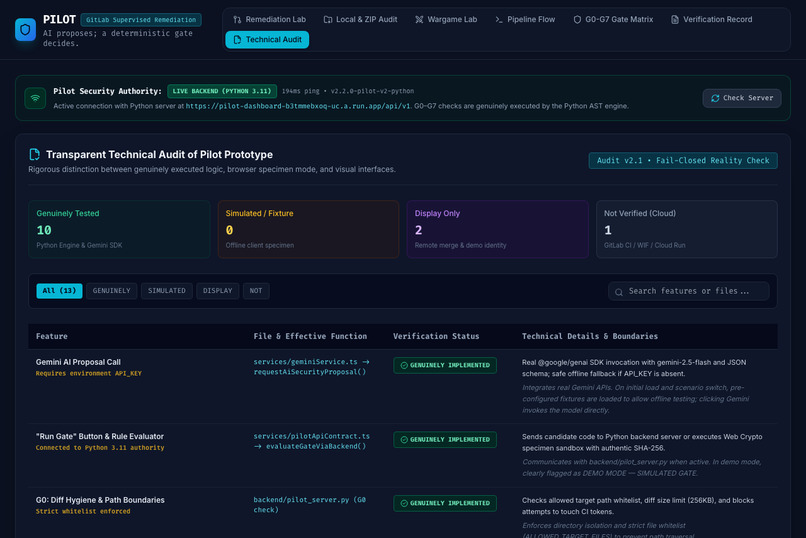Click the 194ms ping version text
Image resolution: width=806 pixels, height=538 pixels.
point(347,91)
